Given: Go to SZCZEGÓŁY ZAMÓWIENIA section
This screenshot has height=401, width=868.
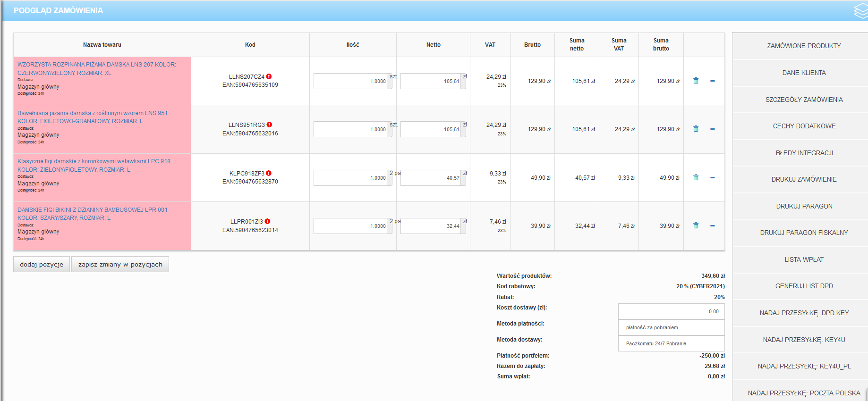Looking at the screenshot, I should [804, 100].
